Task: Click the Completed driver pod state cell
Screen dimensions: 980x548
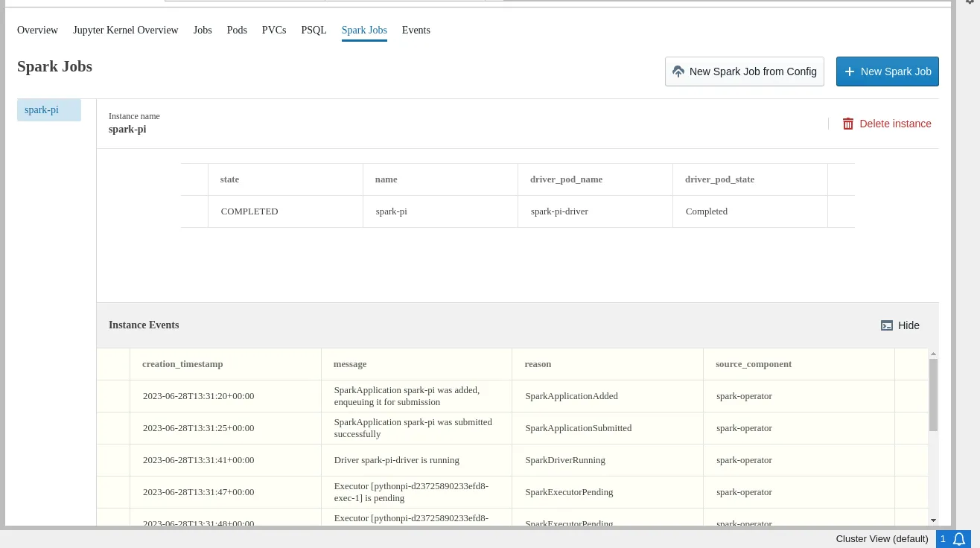Action: point(751,211)
